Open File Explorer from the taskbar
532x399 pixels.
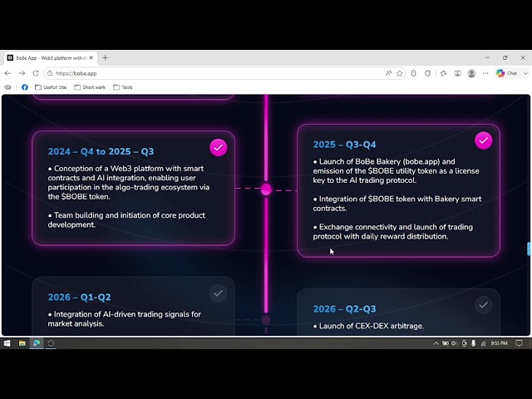tap(22, 343)
